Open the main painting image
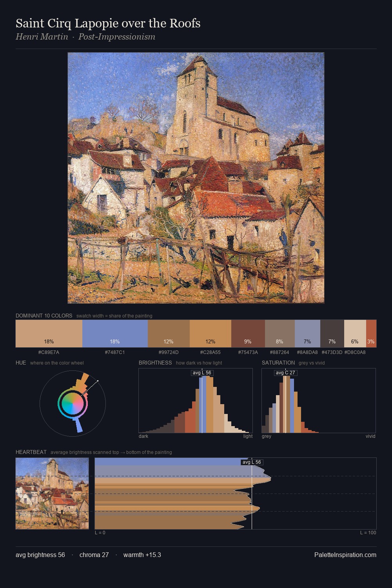The width and height of the screenshot is (392, 588). pyautogui.click(x=196, y=178)
